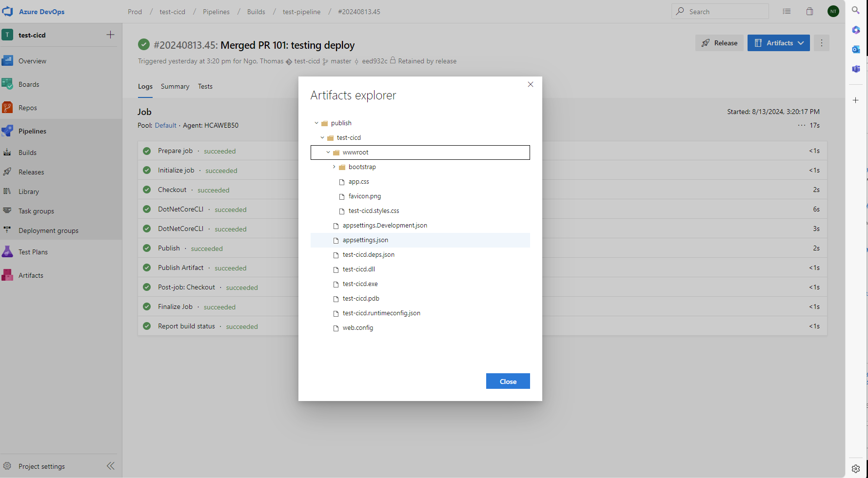Open the Pipelines sidebar icon
The image size is (868, 478).
[7, 131]
